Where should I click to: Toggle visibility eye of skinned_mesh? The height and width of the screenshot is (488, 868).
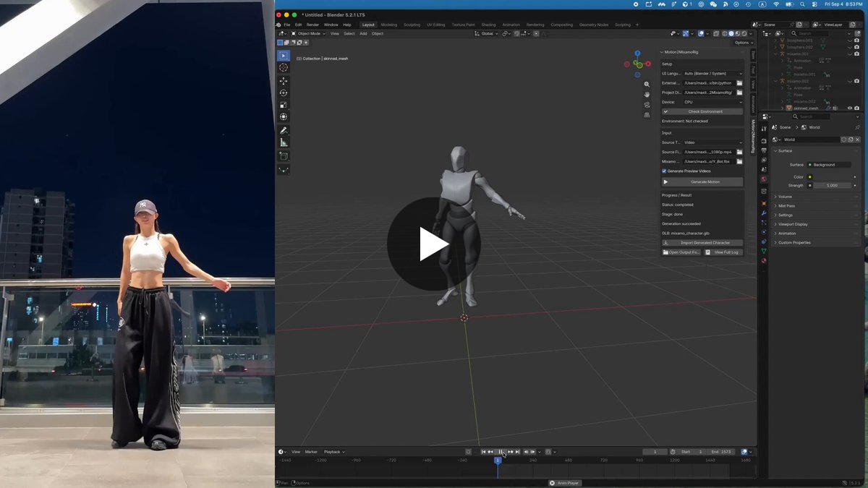click(x=849, y=108)
